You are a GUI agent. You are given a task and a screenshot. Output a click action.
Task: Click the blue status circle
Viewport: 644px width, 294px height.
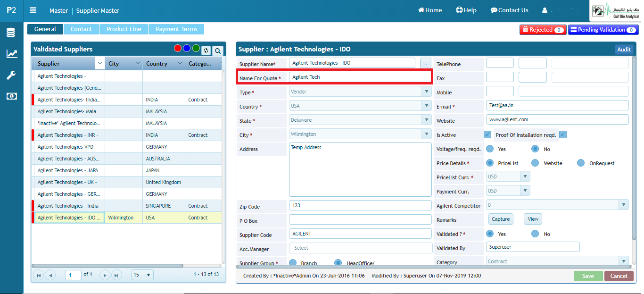click(x=187, y=48)
